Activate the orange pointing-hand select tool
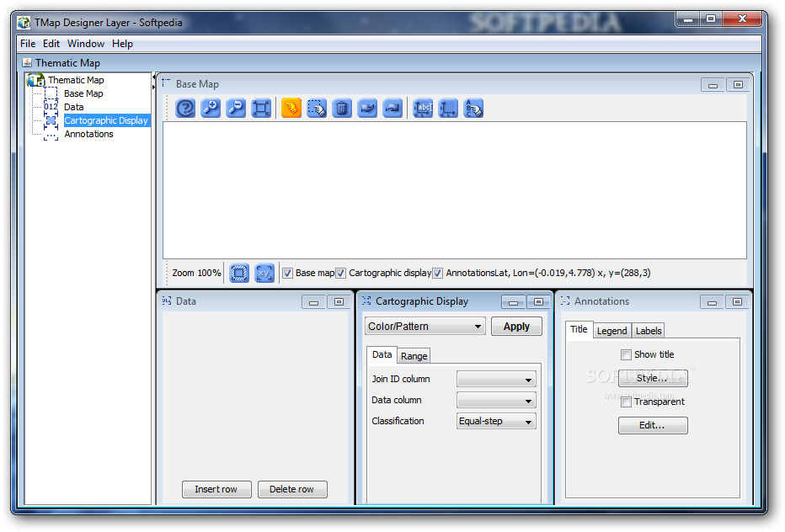This screenshot has width=785, height=532. [x=291, y=108]
